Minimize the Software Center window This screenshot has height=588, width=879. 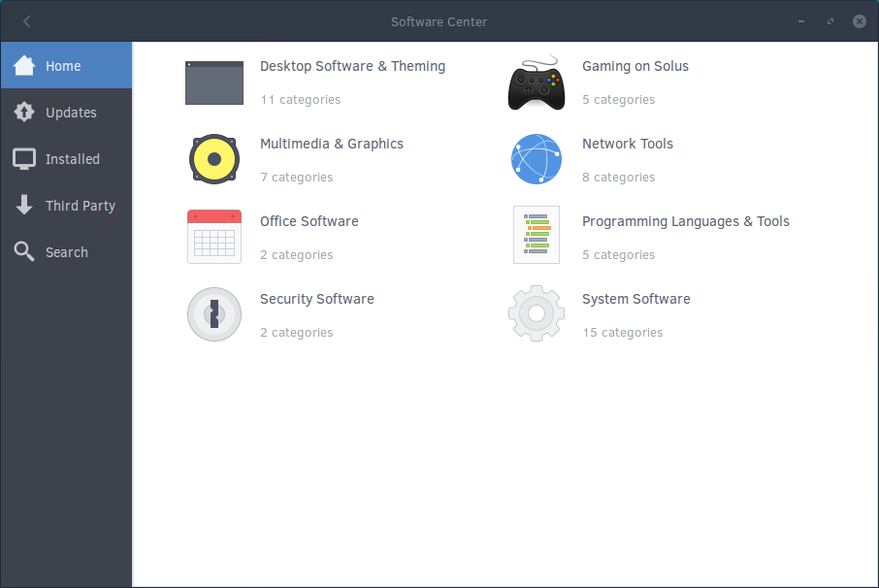[x=801, y=21]
